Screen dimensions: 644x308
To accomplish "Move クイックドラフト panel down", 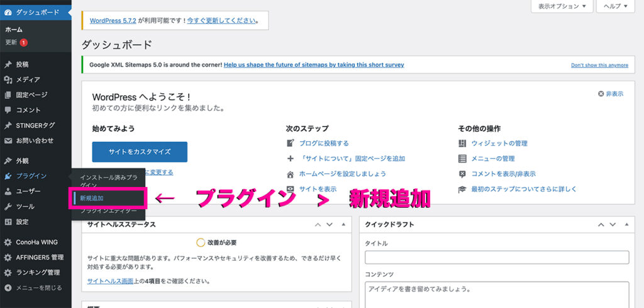I will (613, 224).
